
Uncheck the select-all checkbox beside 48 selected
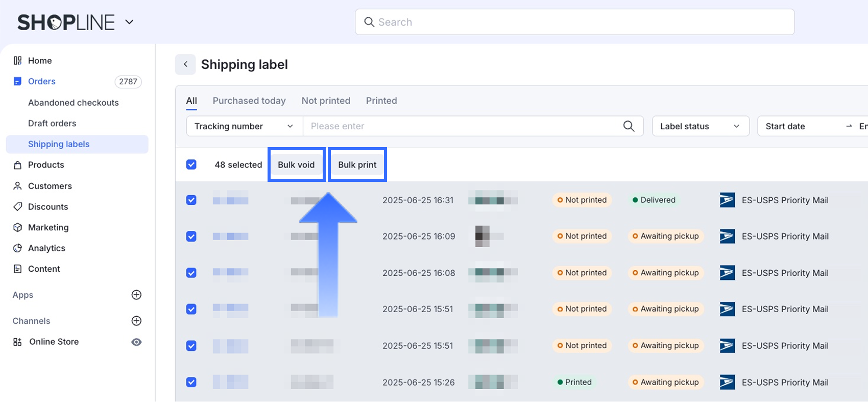pos(191,164)
